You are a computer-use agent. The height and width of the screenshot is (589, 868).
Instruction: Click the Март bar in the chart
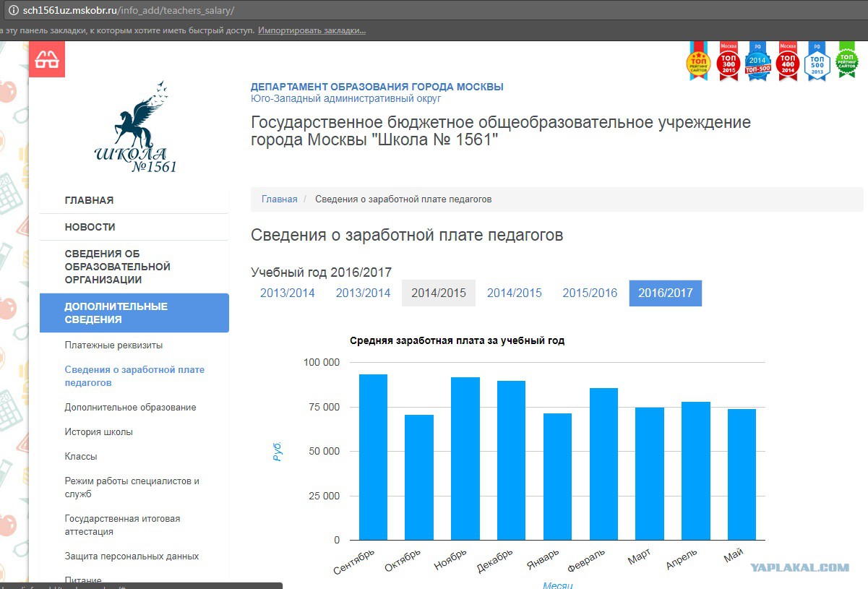(x=650, y=473)
